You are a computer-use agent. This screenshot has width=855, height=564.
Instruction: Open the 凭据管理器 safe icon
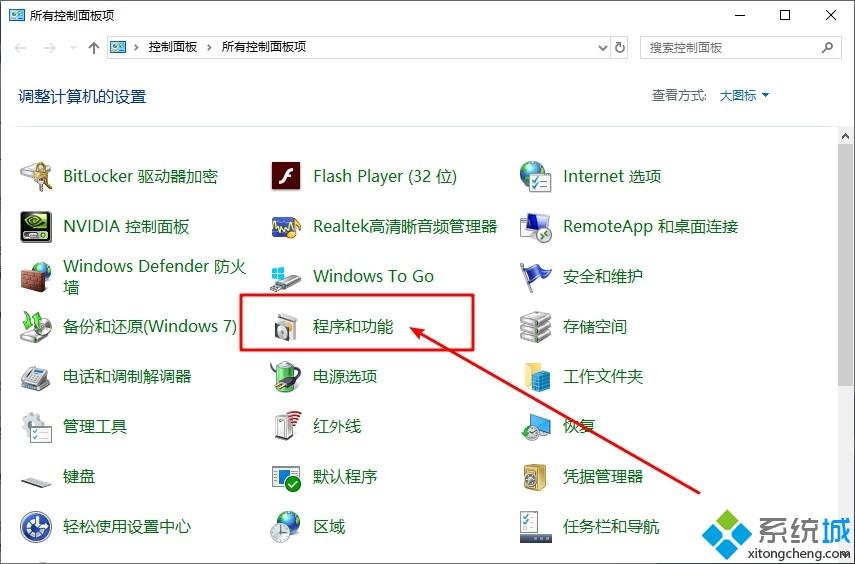click(535, 477)
